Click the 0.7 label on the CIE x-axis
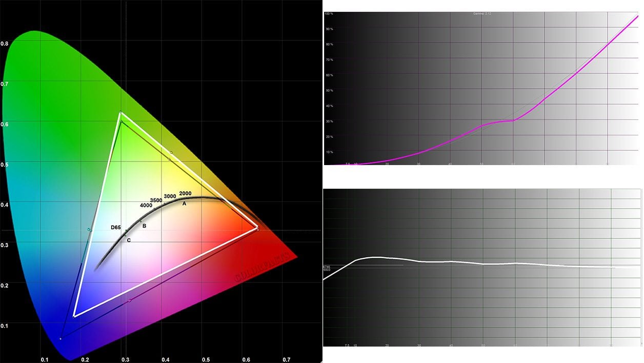The width and height of the screenshot is (644, 363). 286,359
